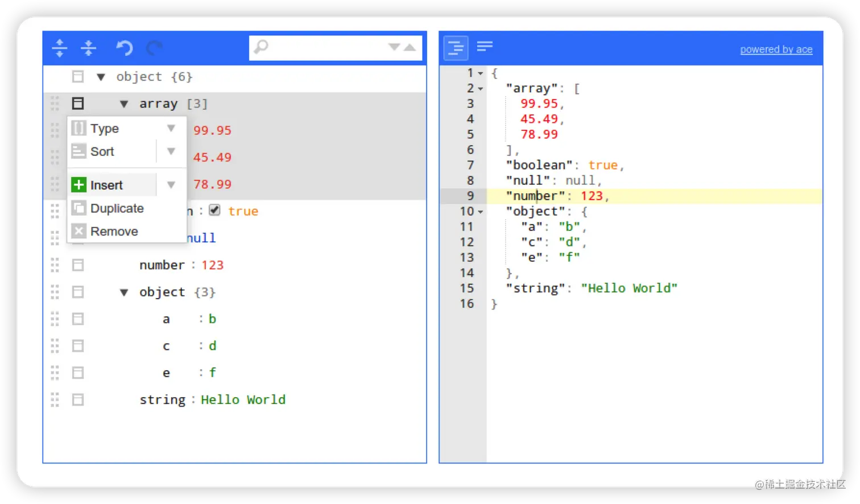The image size is (860, 504).
Task: Fold the object block at line 10
Action: coord(481,212)
